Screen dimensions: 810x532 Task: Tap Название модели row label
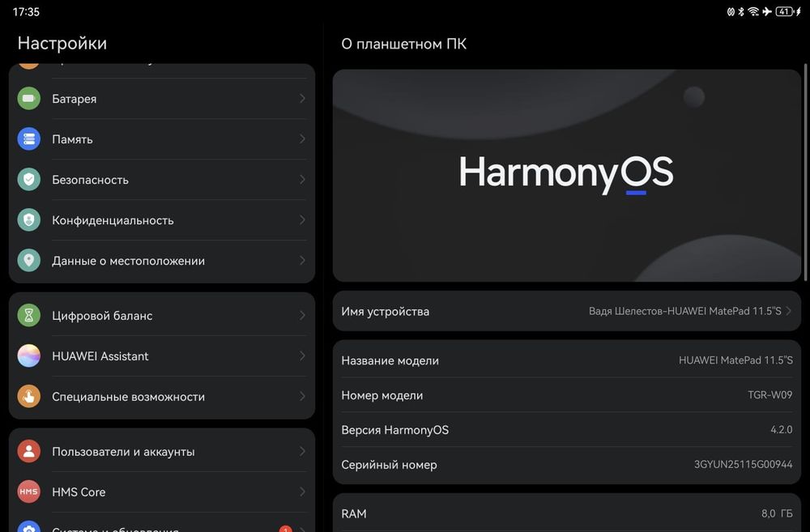[x=390, y=360]
